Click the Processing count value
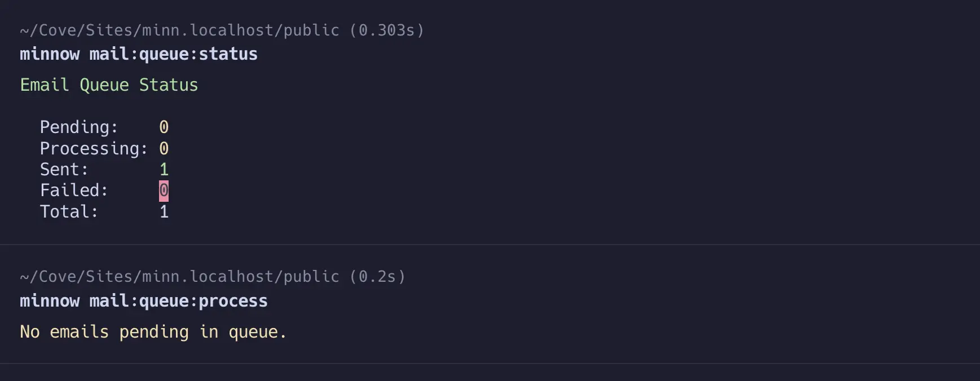The width and height of the screenshot is (980, 381). pos(164,149)
